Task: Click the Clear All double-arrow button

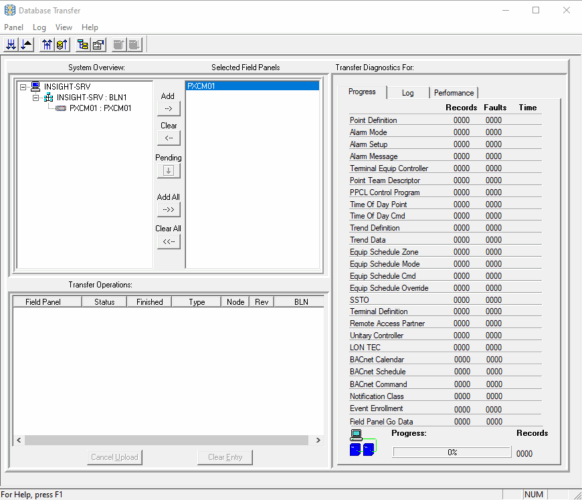Action: 169,242
